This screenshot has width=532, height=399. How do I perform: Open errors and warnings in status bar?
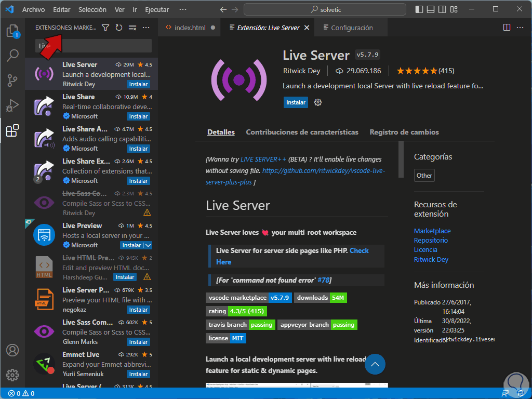click(21, 394)
